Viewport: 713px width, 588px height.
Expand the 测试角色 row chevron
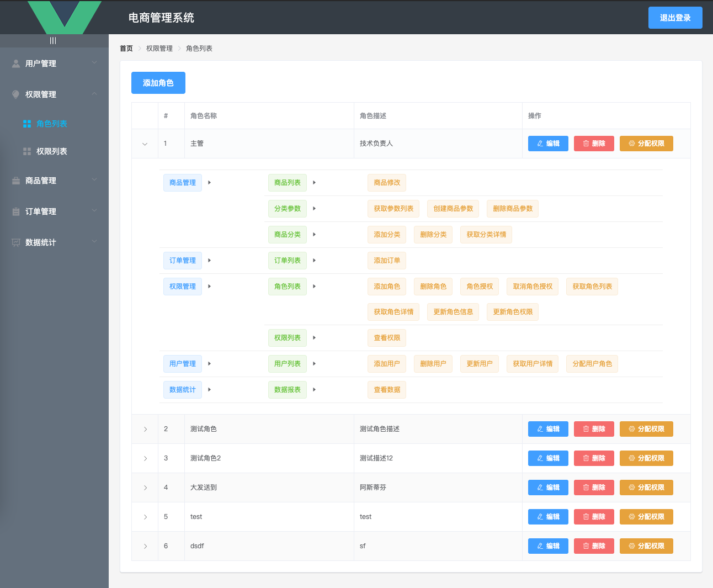(145, 429)
